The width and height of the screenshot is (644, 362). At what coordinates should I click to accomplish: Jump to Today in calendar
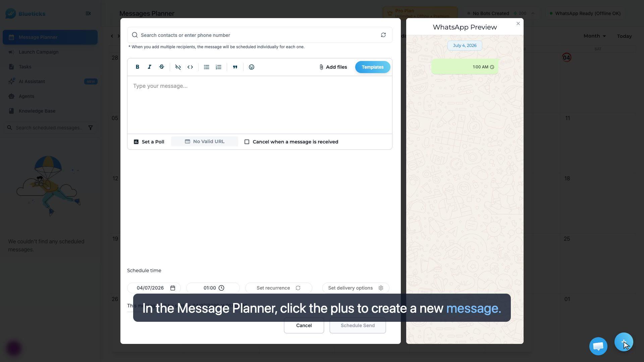pyautogui.click(x=624, y=36)
